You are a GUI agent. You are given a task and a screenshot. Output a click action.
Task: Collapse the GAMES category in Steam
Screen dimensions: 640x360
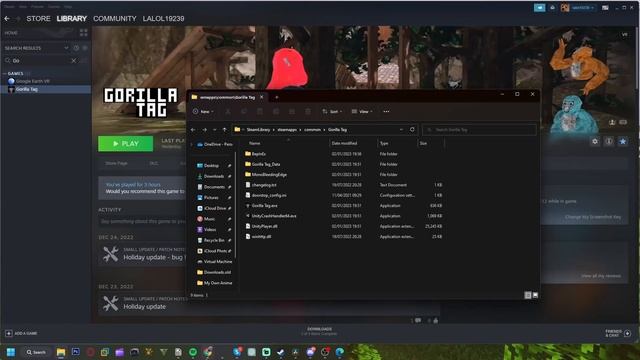[4, 74]
